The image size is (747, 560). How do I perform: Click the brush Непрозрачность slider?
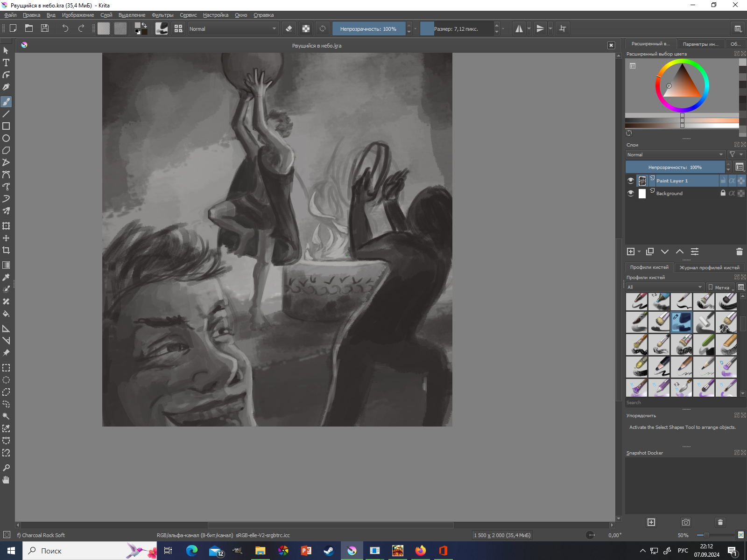pos(368,28)
